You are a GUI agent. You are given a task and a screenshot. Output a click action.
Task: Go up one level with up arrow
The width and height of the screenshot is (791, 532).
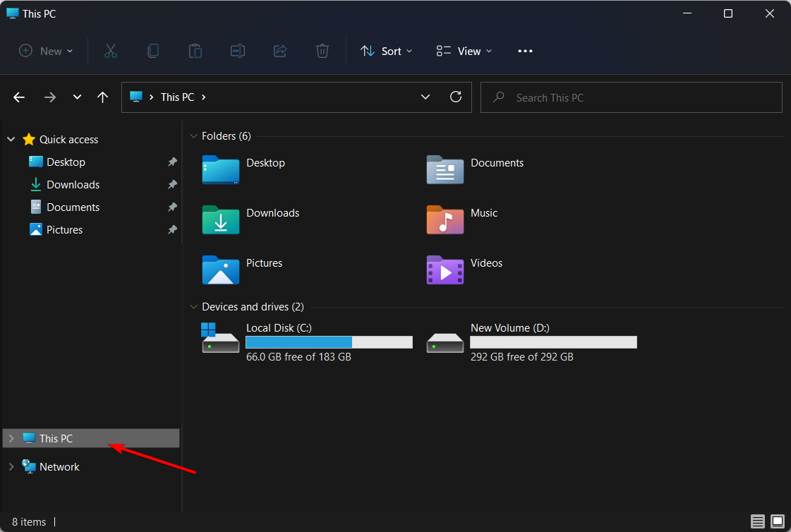tap(102, 97)
